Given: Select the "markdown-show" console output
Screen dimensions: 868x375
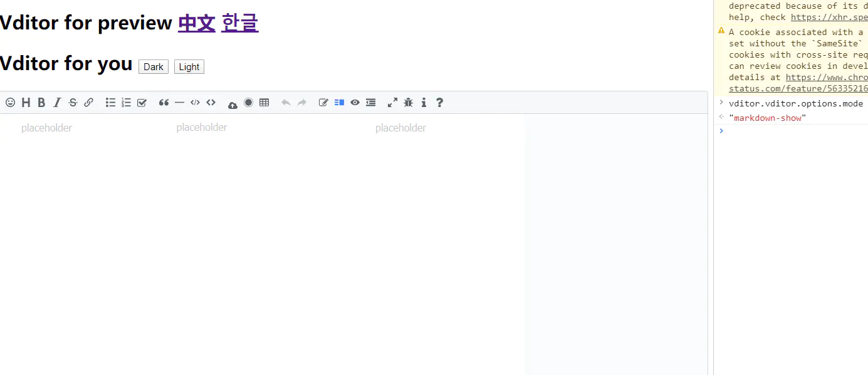Looking at the screenshot, I should (767, 118).
